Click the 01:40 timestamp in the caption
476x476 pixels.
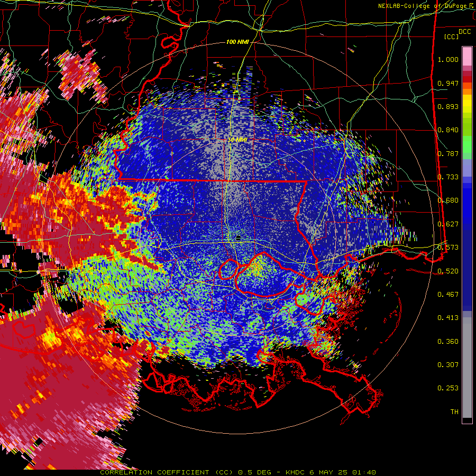click(364, 472)
